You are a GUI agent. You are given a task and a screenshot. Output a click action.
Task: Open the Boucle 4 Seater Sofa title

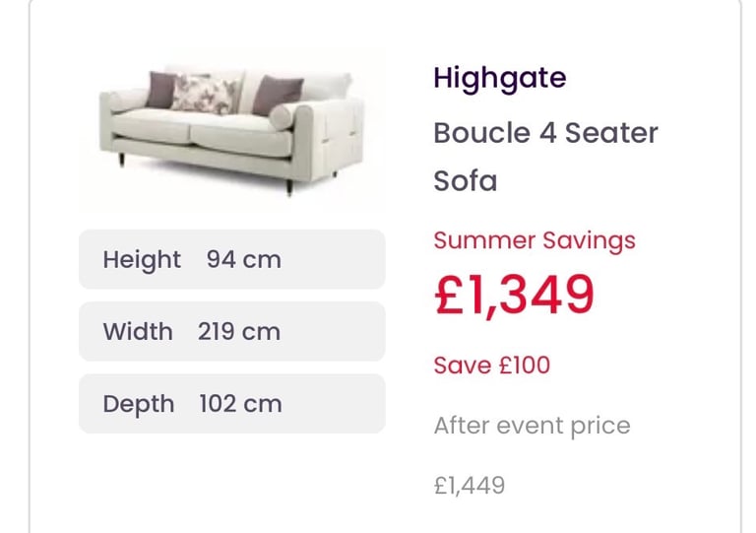(x=545, y=157)
